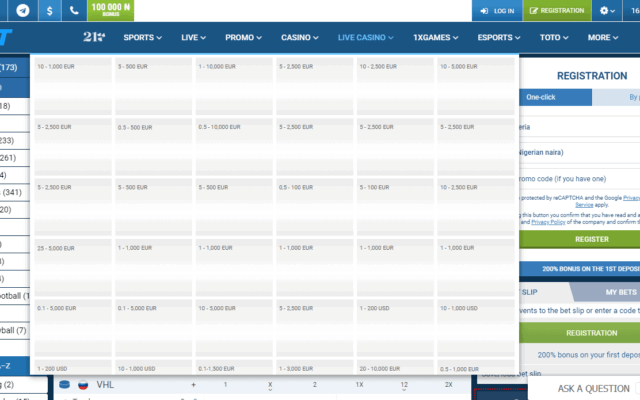Open the Nigerian naira currency field
The width and height of the screenshot is (640, 400).
pyautogui.click(x=580, y=152)
